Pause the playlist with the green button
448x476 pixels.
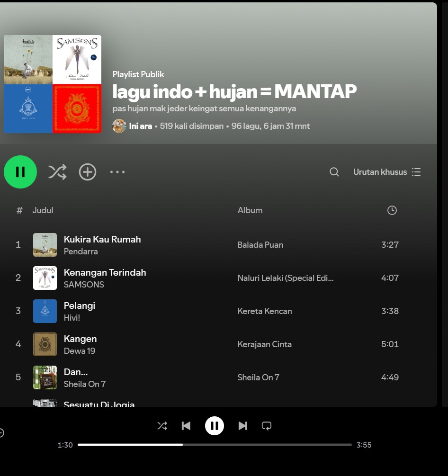(20, 172)
